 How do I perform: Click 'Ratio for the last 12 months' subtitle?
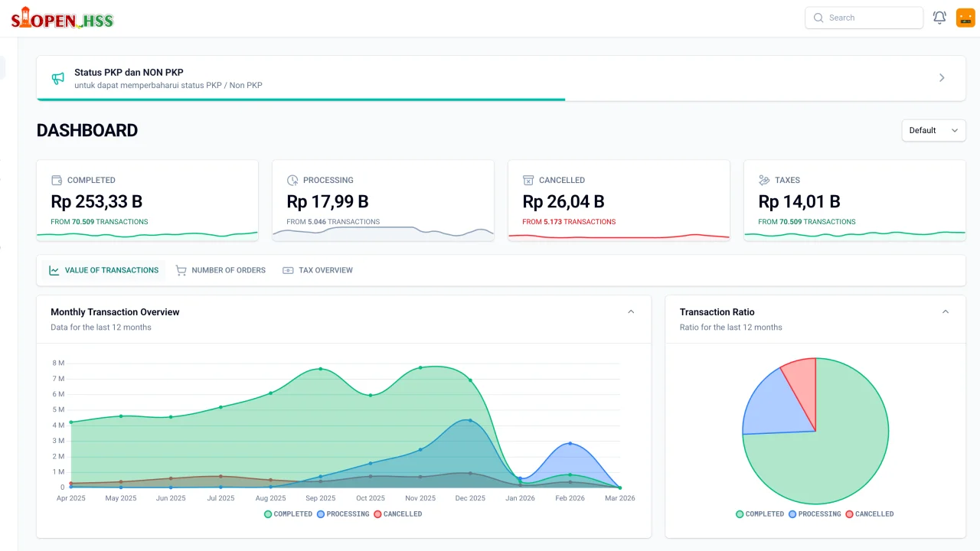coord(731,328)
